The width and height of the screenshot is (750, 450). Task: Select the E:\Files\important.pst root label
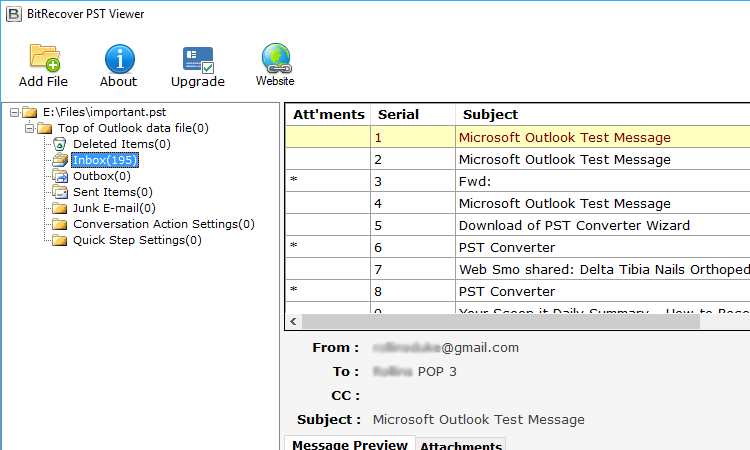[x=104, y=112]
